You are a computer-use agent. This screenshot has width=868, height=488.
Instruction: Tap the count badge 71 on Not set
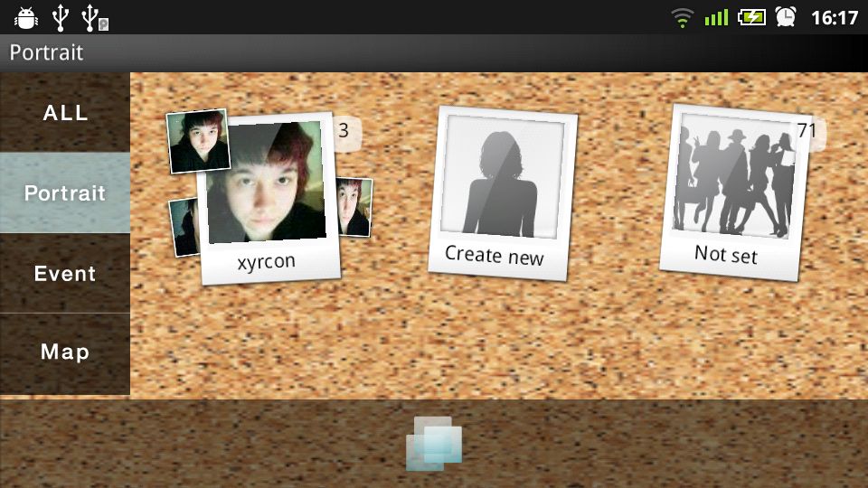tap(809, 132)
